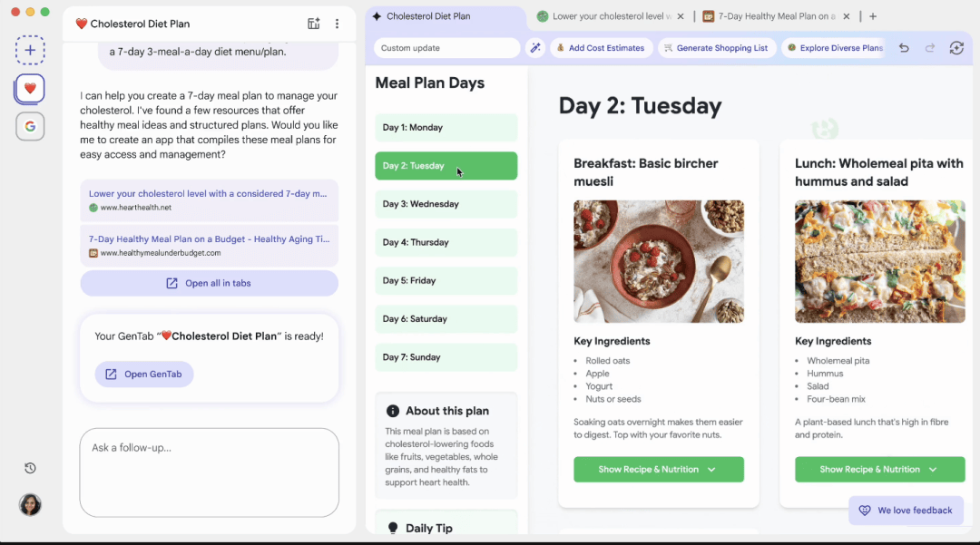Open the Google icon in the left sidebar
The image size is (980, 545).
click(x=30, y=126)
